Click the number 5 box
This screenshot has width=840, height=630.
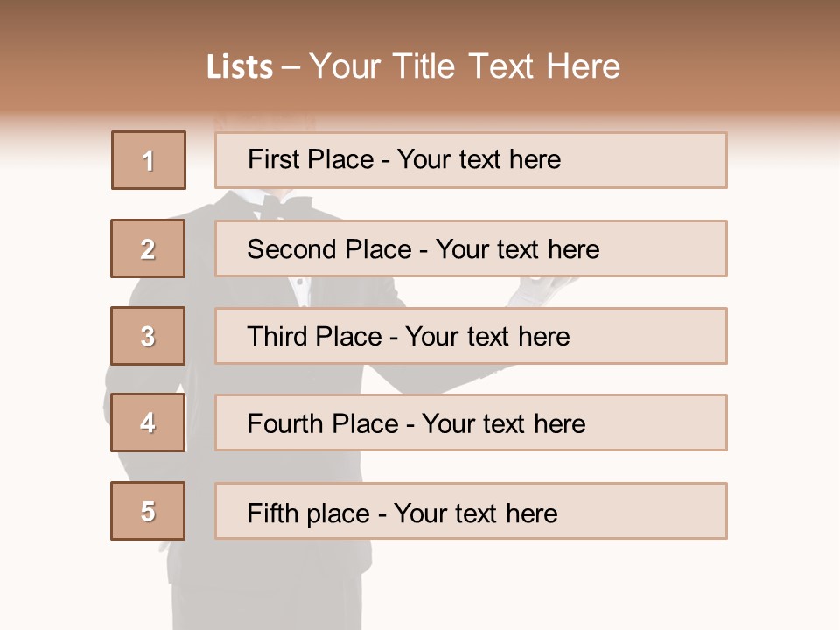(x=148, y=511)
